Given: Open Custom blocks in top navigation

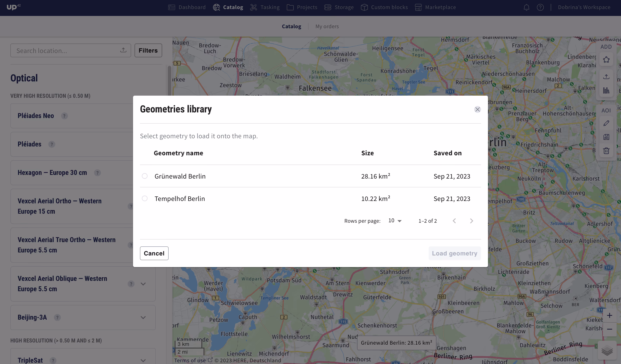Looking at the screenshot, I should tap(384, 7).
